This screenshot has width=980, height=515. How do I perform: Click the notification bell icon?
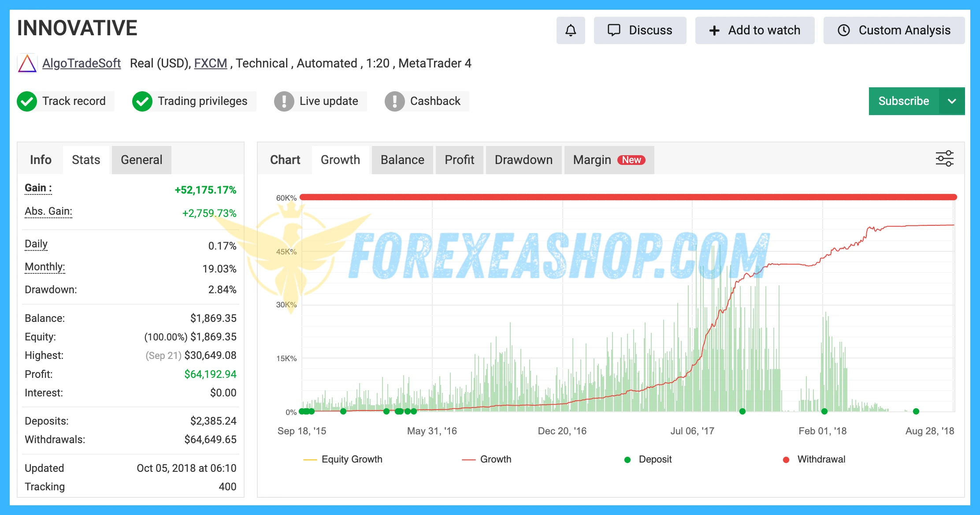pos(571,30)
